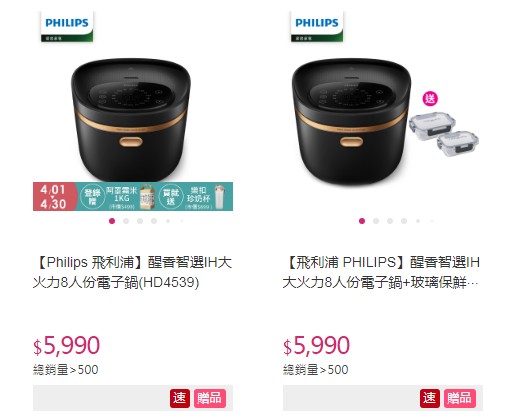Click the 贈品 badge on right product
The image size is (527, 418).
460,398
